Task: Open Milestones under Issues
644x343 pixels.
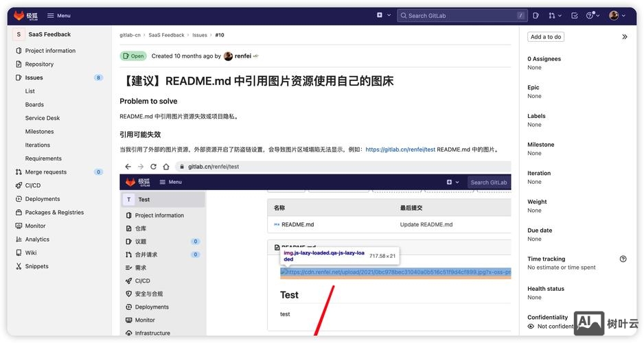Action: pos(39,131)
